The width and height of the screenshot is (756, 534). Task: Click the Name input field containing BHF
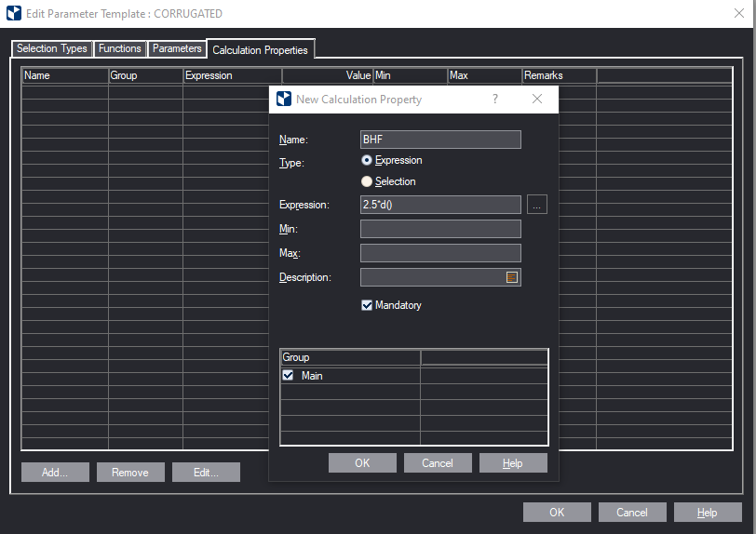[x=440, y=140]
